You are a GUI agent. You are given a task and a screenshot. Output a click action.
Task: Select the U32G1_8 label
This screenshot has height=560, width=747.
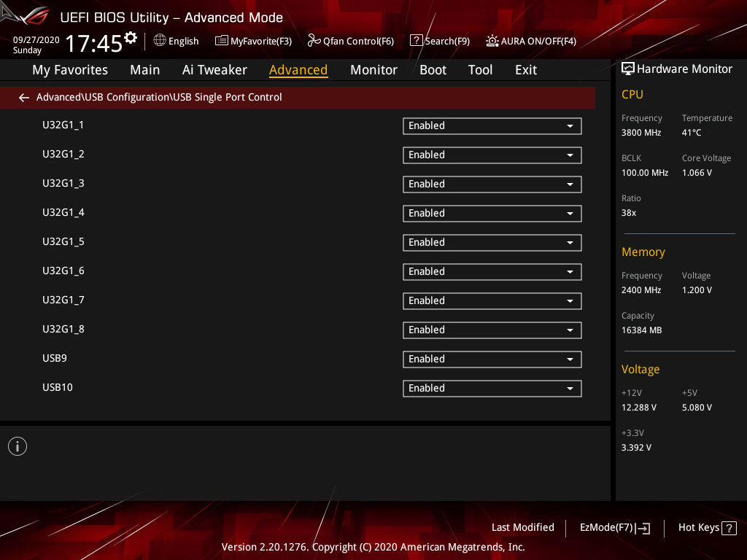[x=63, y=329]
